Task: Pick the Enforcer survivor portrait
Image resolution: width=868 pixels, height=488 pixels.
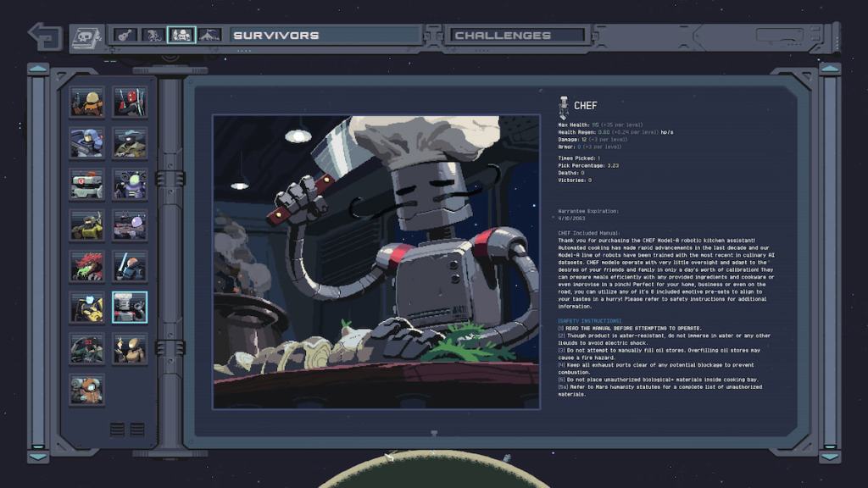Action: point(87,143)
